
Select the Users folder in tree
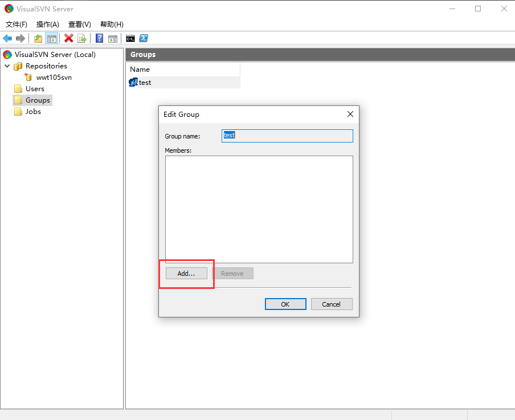point(35,89)
